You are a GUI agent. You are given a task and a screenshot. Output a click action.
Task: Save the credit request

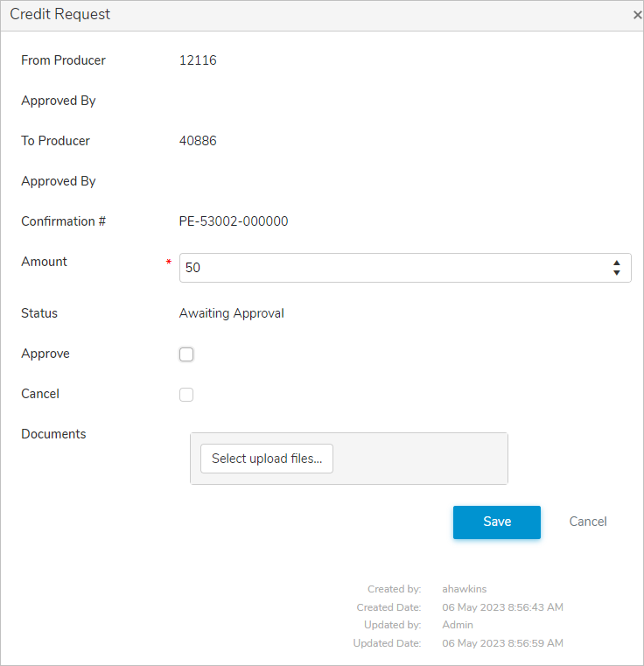(x=496, y=522)
